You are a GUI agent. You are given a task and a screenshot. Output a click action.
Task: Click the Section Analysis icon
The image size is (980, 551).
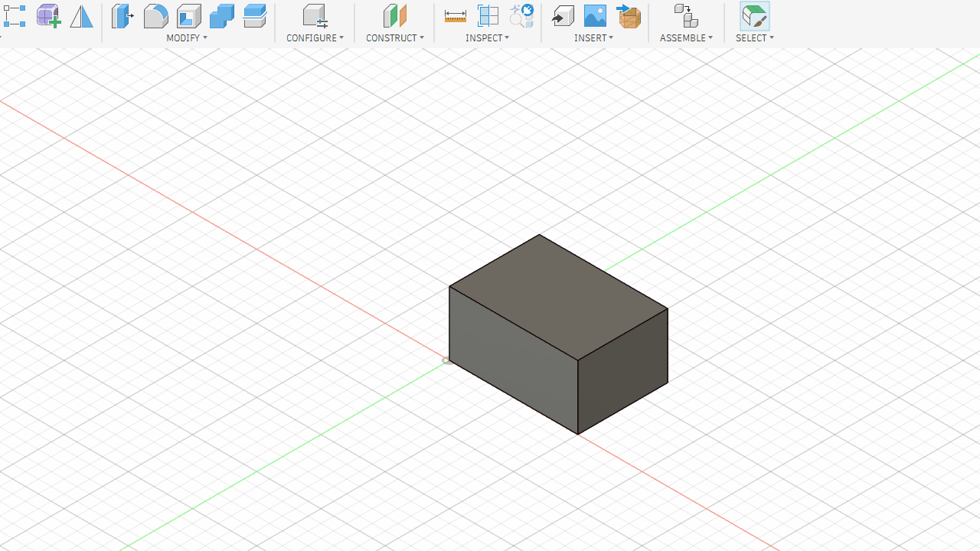488,15
